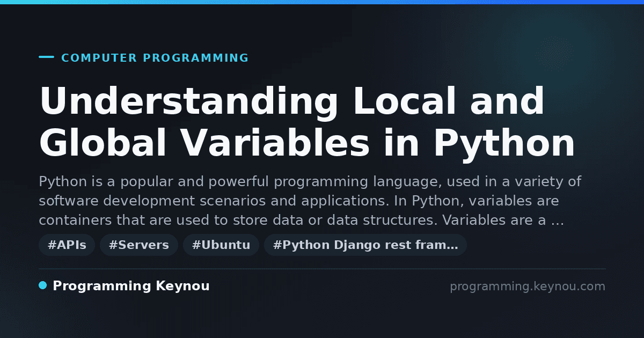Click the cyan dot beside Programming Keynou

point(43,285)
